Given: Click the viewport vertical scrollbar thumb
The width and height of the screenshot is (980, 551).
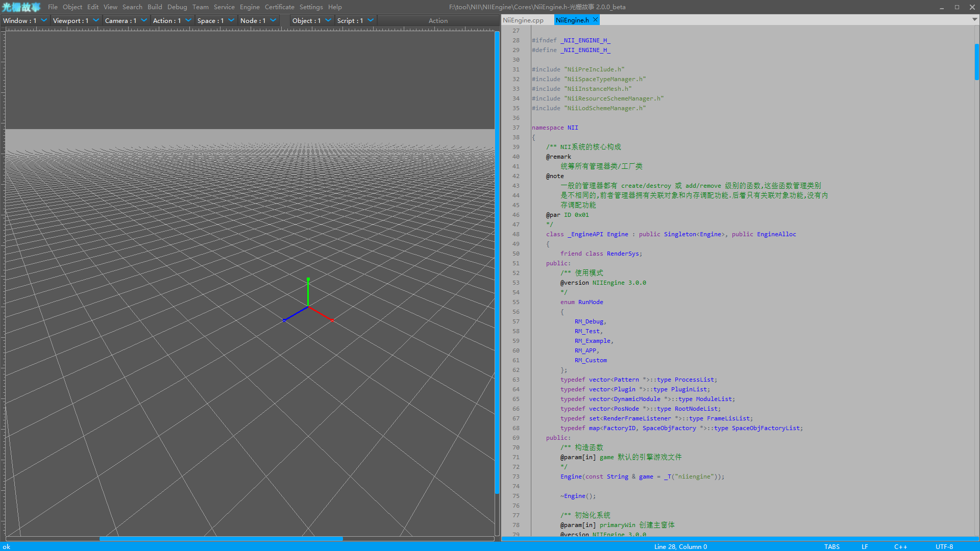Looking at the screenshot, I should click(x=497, y=262).
